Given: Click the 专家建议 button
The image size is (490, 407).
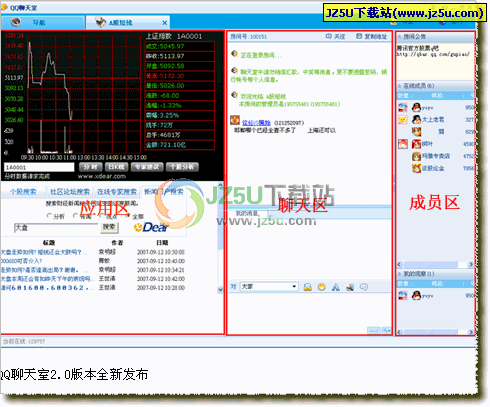Looking at the screenshot, I should 147,167.
